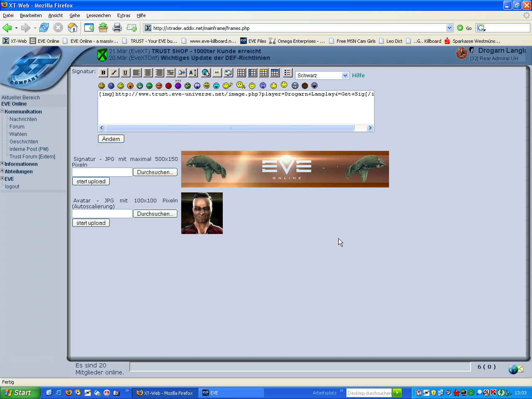The image size is (532, 399).
Task: Open the EVE Files bookmark
Action: pos(253,41)
